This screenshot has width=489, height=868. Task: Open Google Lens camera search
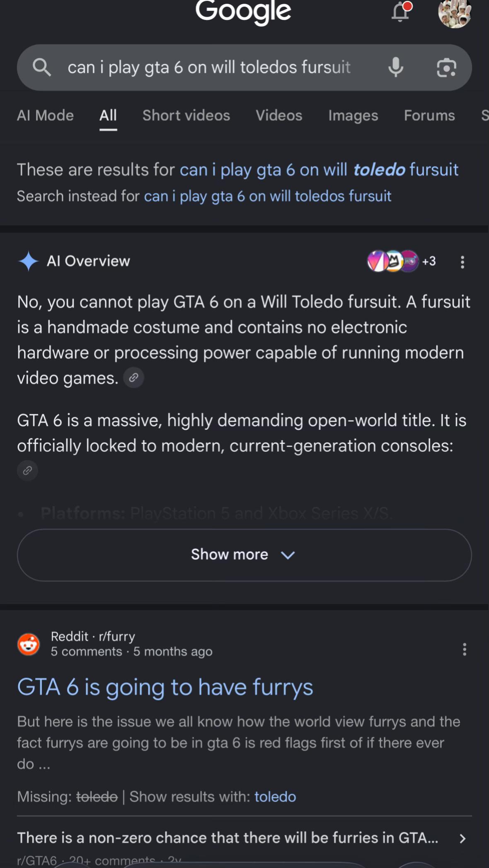tap(446, 68)
